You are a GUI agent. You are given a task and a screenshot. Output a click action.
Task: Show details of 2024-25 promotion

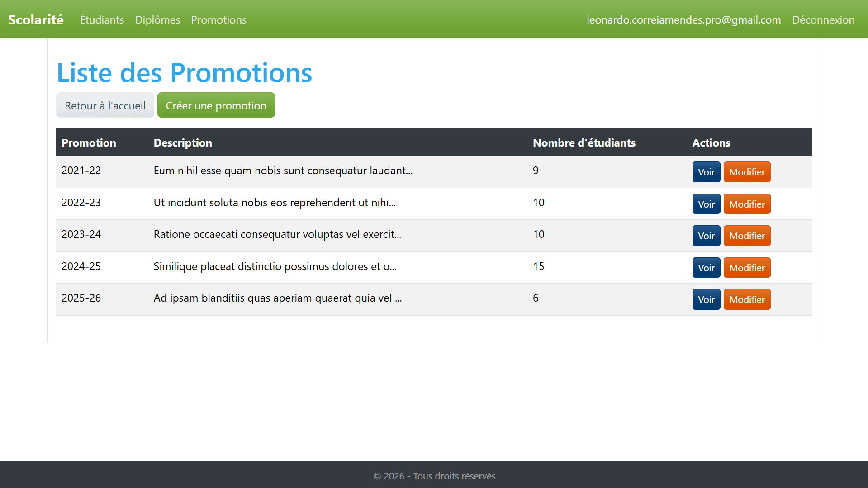pos(706,268)
